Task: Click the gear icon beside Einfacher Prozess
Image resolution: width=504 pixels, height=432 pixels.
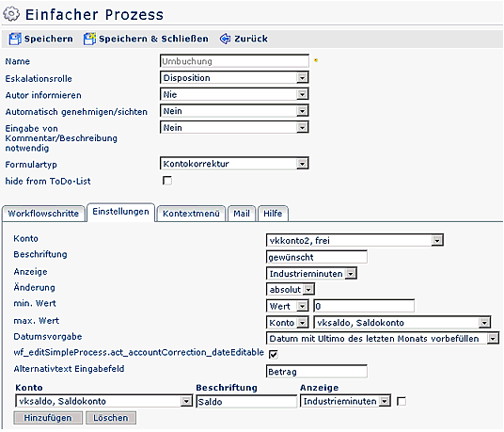Action: [11, 14]
